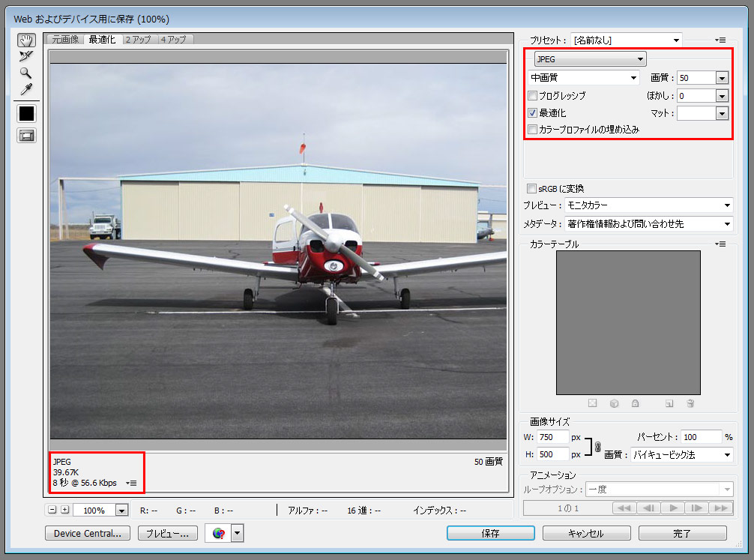Enable sRGB に変換 checkbox
754x560 pixels.
pyautogui.click(x=532, y=188)
